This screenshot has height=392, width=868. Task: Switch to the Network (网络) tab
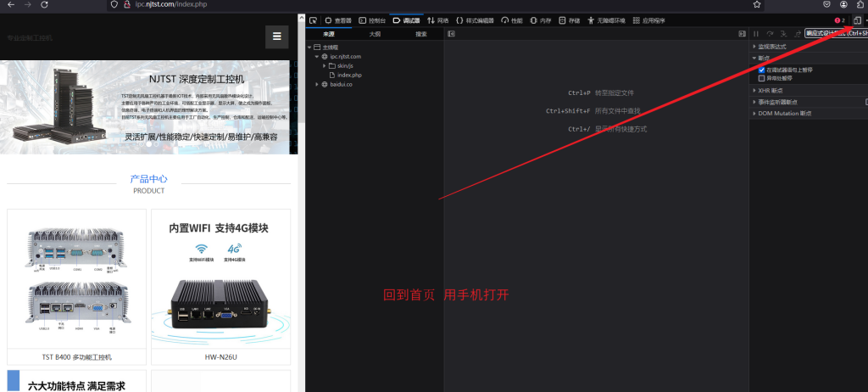[x=437, y=20]
